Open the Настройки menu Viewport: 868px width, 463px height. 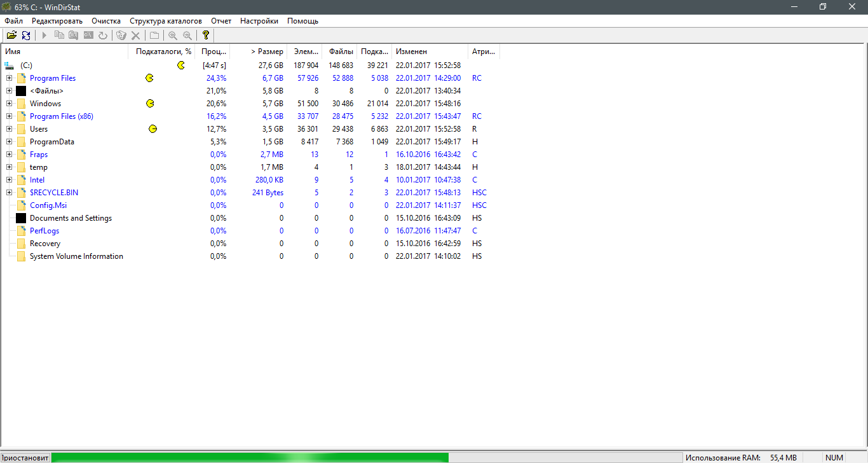pyautogui.click(x=259, y=21)
